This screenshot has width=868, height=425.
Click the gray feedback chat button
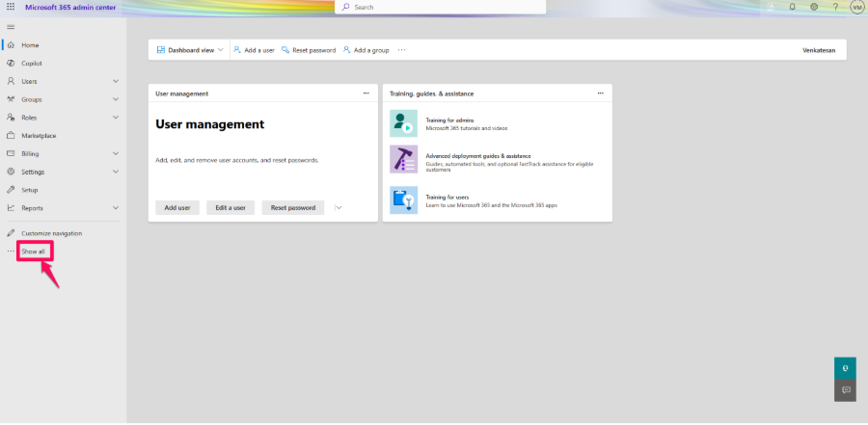(845, 390)
